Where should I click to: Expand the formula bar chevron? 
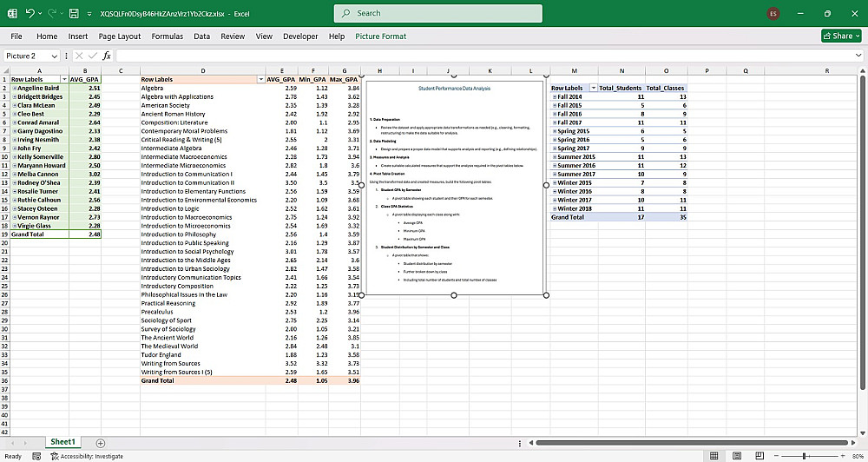pos(858,56)
